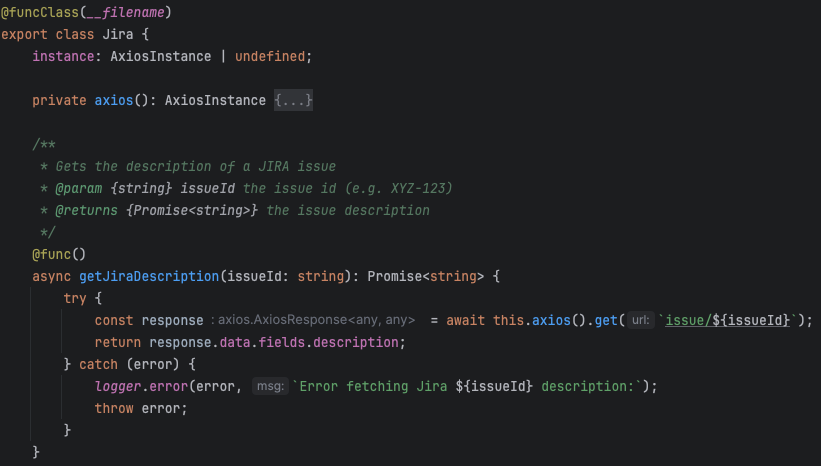The height and width of the screenshot is (466, 821).
Task: Click the description field in return statement
Action: [x=356, y=342]
